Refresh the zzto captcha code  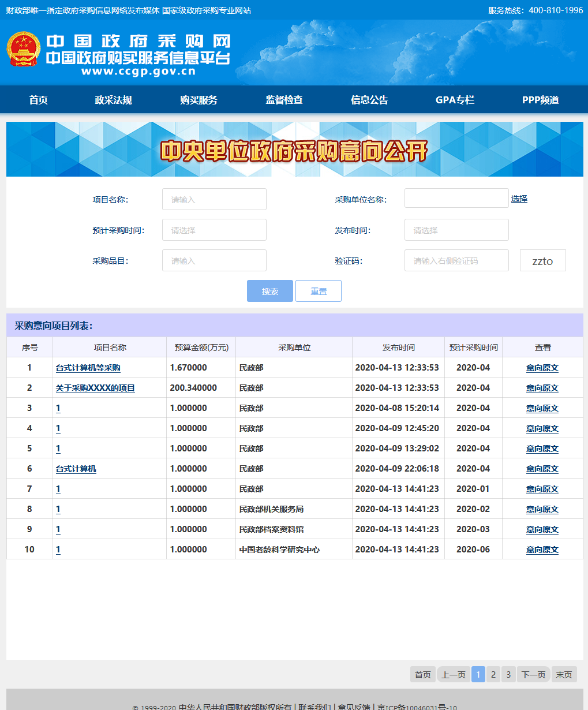coord(542,260)
